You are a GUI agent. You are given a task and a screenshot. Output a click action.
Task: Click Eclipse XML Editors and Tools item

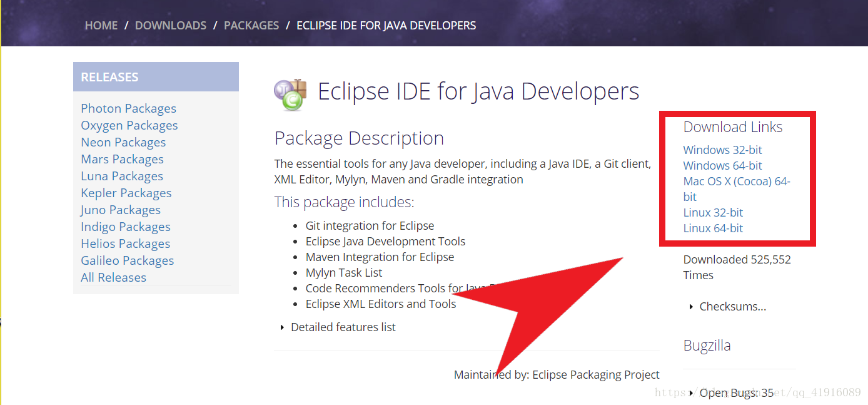(381, 304)
